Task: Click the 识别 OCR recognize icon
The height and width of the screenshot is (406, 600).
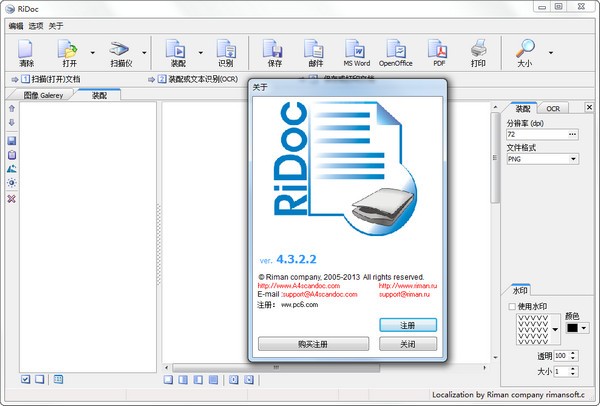Action: (226, 50)
